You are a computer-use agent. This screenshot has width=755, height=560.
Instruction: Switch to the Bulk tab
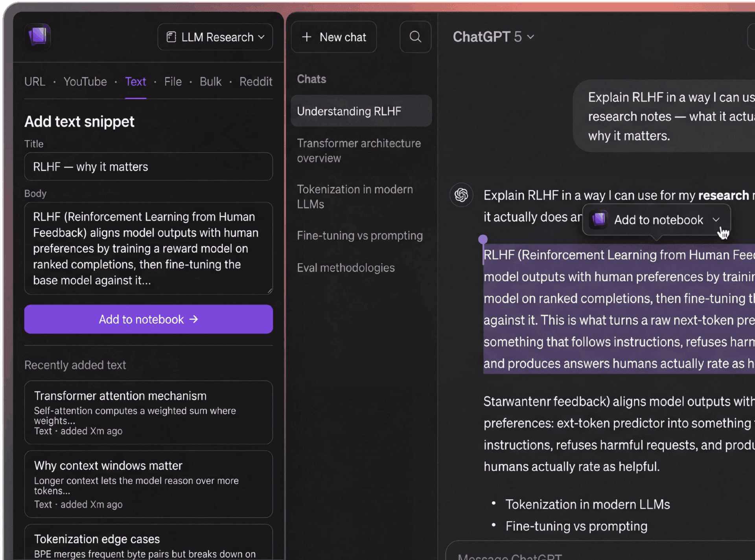click(210, 82)
